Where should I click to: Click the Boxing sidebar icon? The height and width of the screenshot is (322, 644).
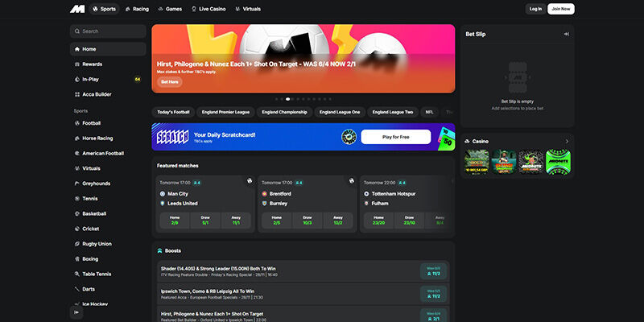(77, 259)
